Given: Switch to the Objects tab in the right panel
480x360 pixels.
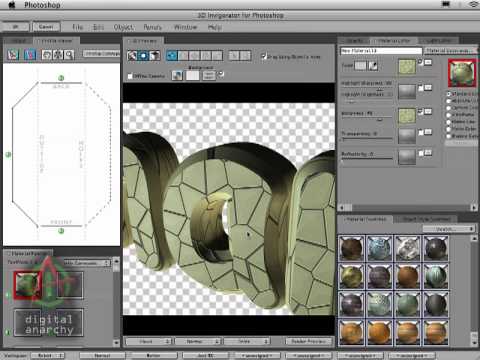Looking at the screenshot, I should [x=355, y=41].
